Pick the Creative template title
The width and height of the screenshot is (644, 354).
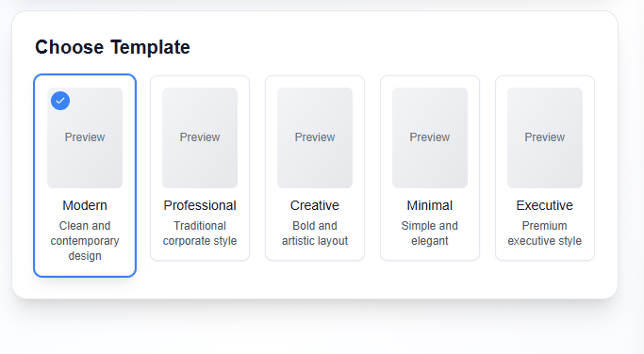tap(315, 205)
